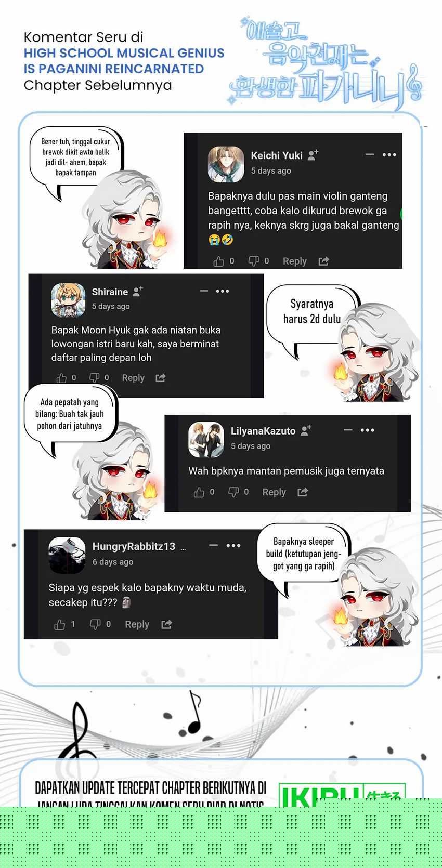Reply to Shiraine's comment
The width and height of the screenshot is (442, 868).
(133, 378)
